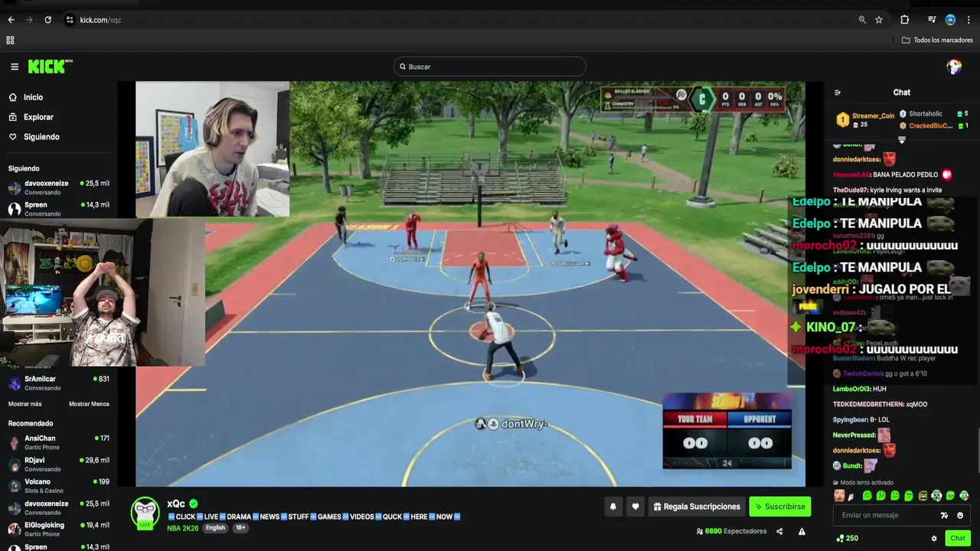Bookmark this page with star icon
980x551 pixels.
click(879, 20)
